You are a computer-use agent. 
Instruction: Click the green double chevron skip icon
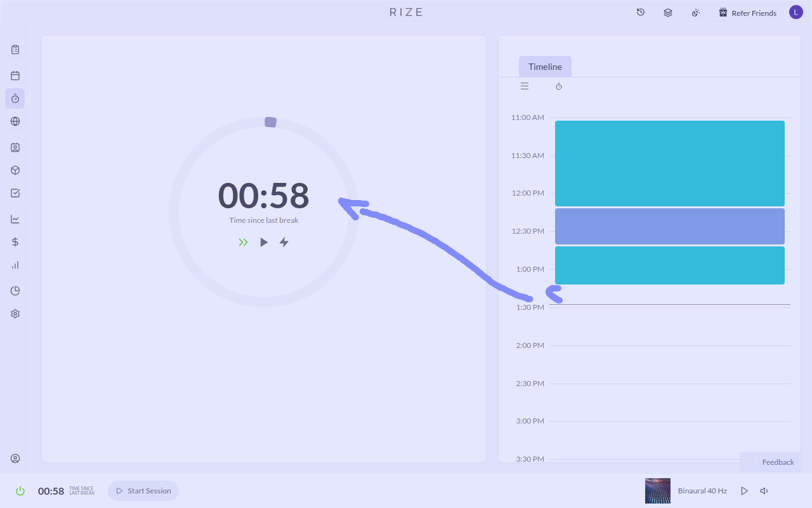pyautogui.click(x=243, y=242)
